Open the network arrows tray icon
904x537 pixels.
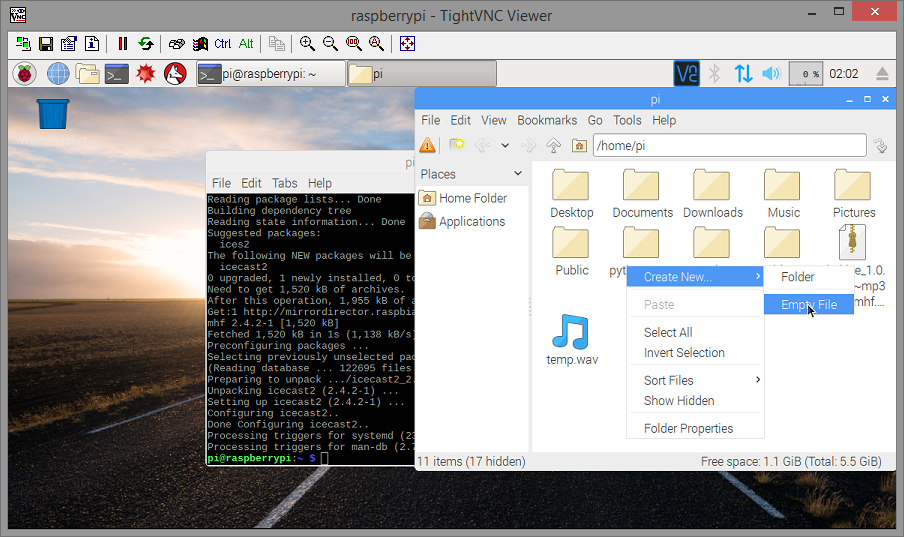point(743,74)
